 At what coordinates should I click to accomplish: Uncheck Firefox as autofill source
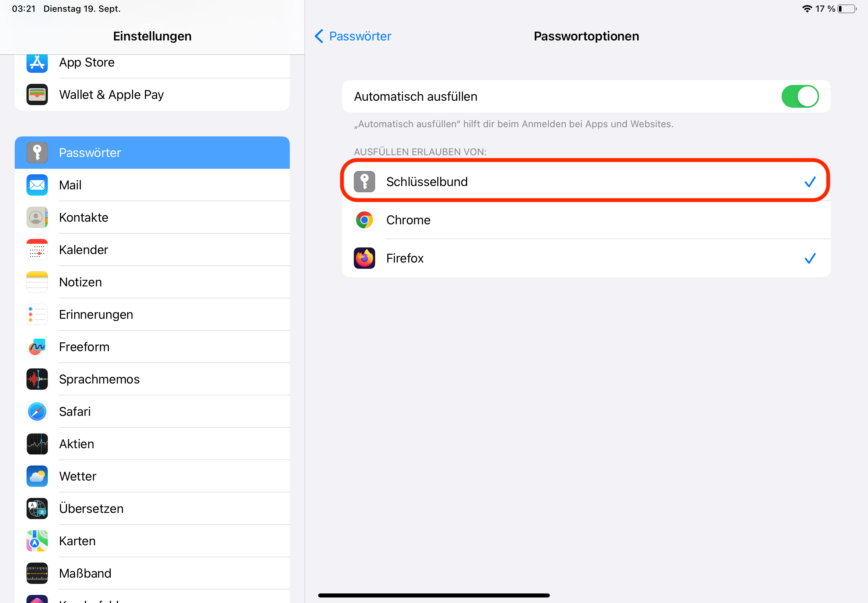pos(810,258)
